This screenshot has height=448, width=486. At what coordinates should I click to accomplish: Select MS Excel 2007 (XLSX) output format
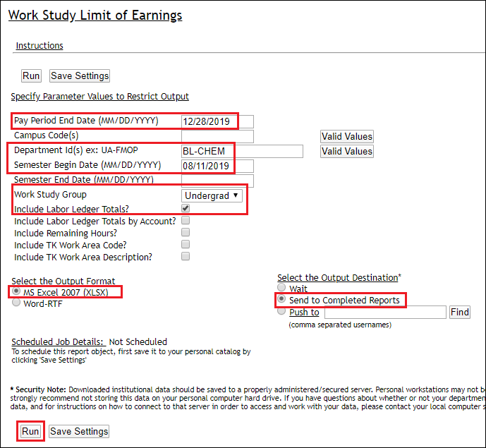(16, 291)
